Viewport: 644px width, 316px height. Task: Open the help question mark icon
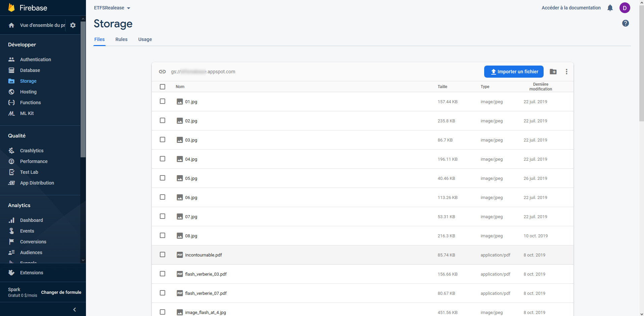(x=626, y=23)
